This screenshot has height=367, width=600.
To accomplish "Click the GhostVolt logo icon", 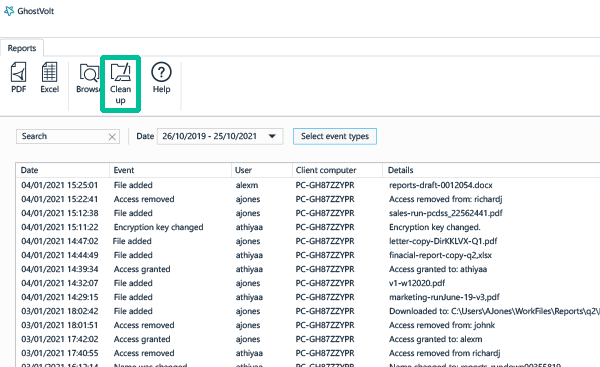I will click(9, 11).
